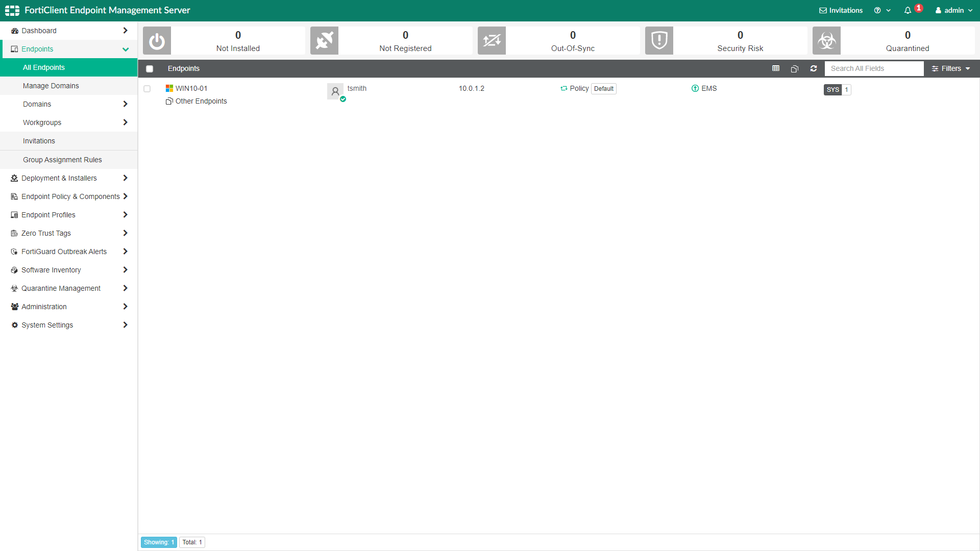
Task: Open the Filters dropdown
Action: tap(950, 68)
